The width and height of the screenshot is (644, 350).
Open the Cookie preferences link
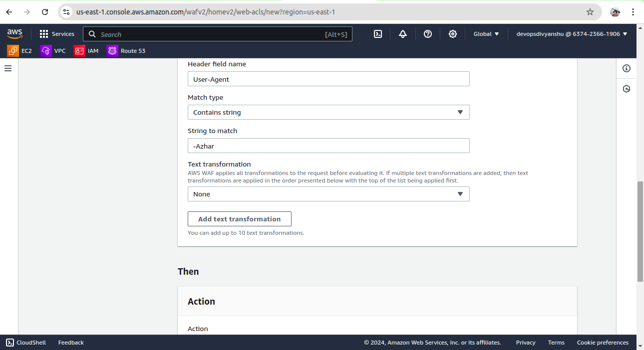click(603, 343)
